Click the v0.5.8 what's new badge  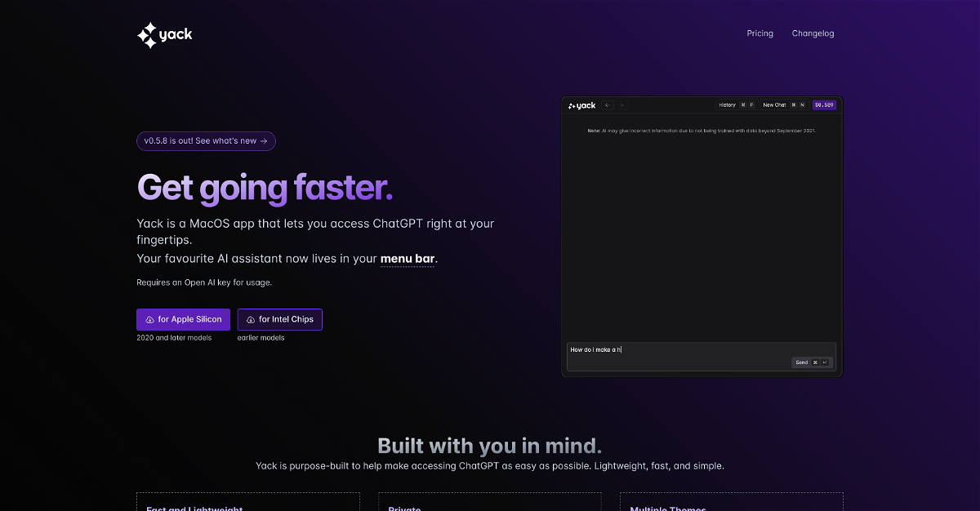pos(206,141)
